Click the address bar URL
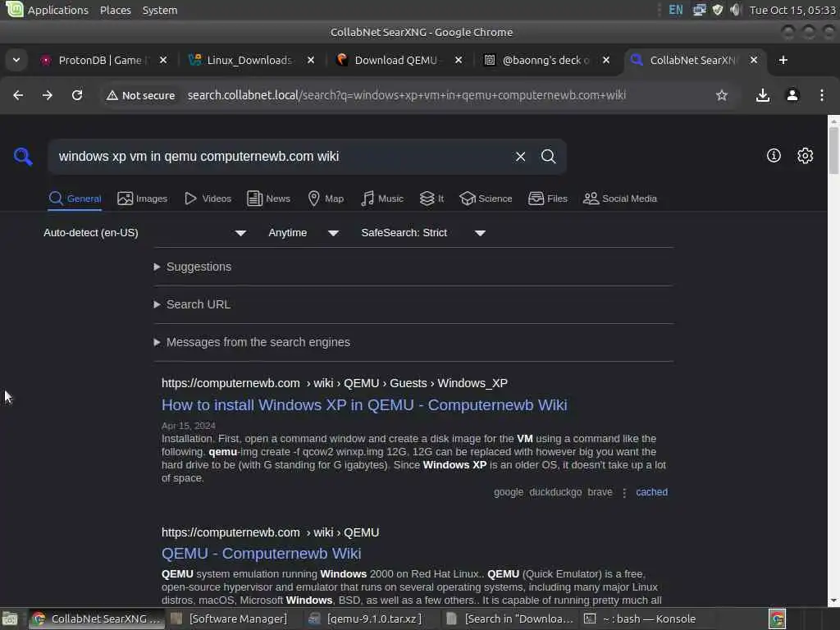Screen dimensions: 840x630 (407, 95)
